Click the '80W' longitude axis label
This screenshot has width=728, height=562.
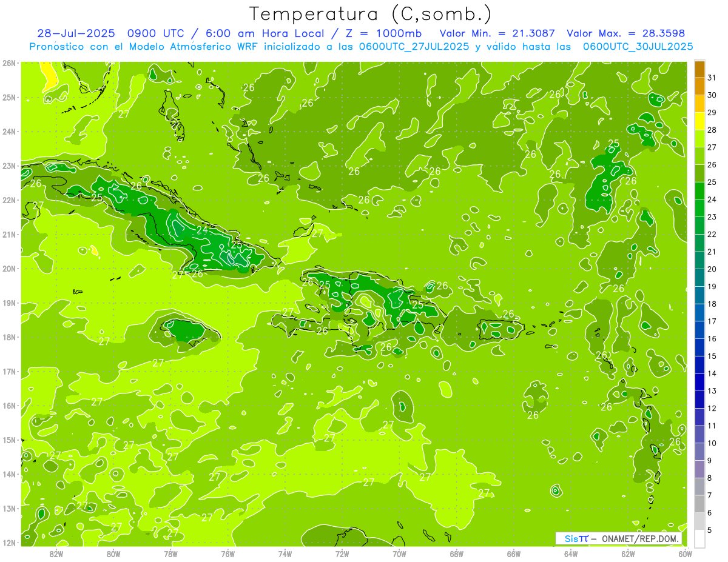pos(113,553)
